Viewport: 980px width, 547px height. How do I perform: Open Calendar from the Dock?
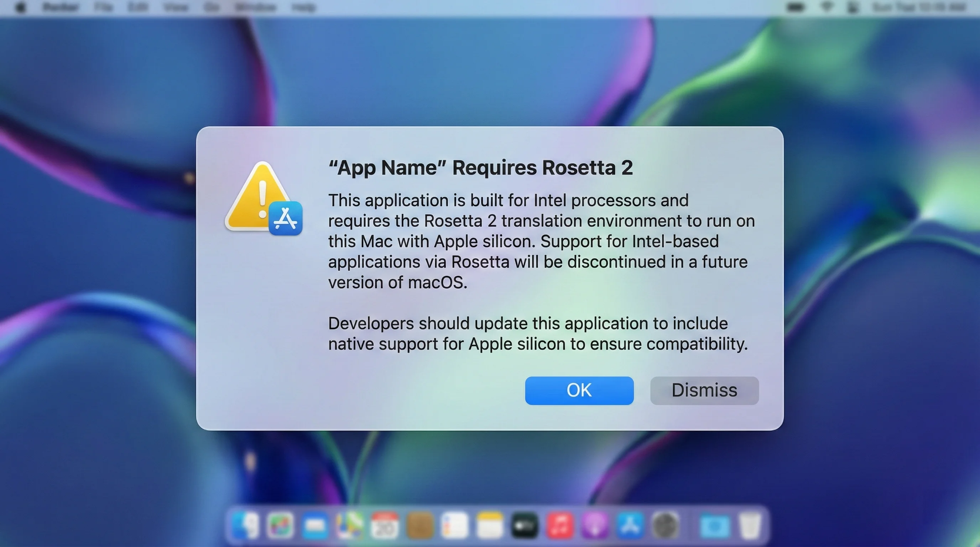click(x=385, y=525)
